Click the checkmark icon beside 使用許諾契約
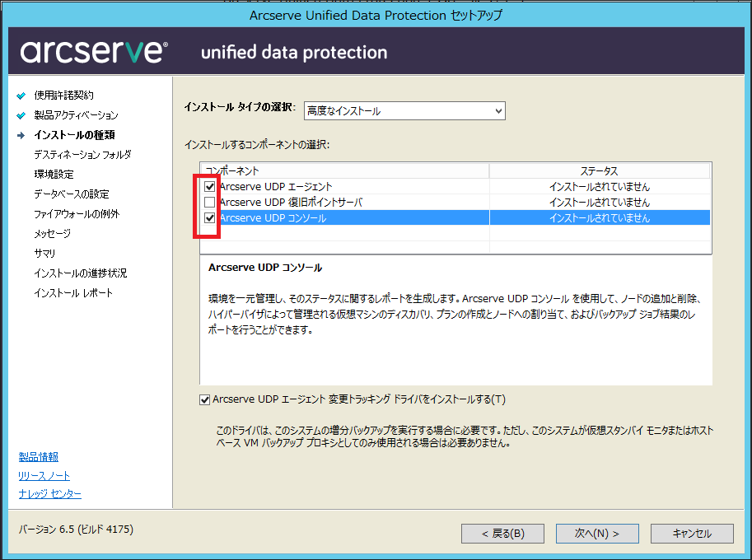 (x=21, y=96)
